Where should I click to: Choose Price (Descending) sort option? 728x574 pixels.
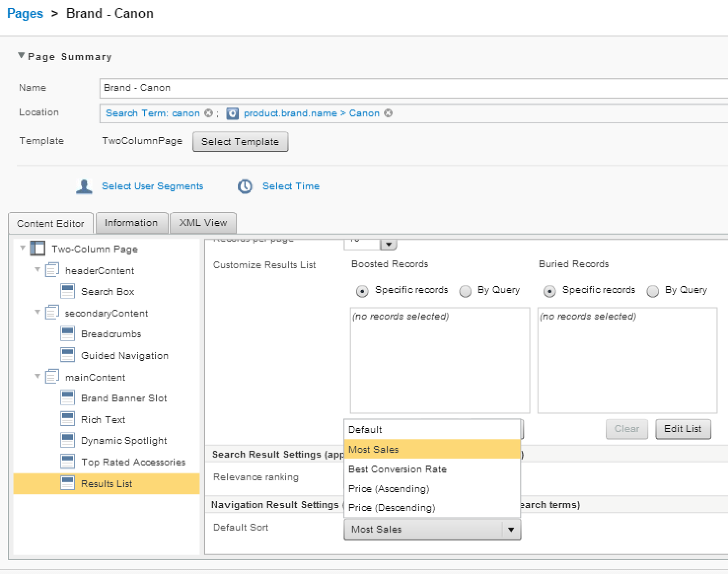[x=432, y=507]
